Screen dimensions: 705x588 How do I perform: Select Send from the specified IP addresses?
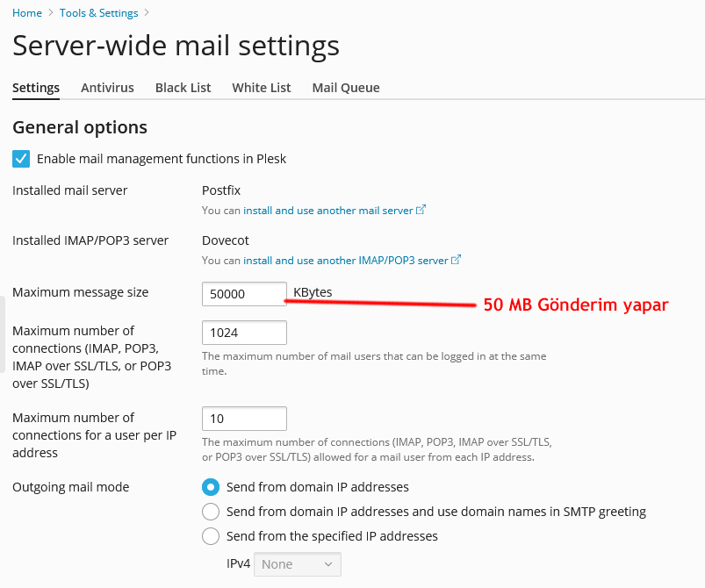click(211, 536)
